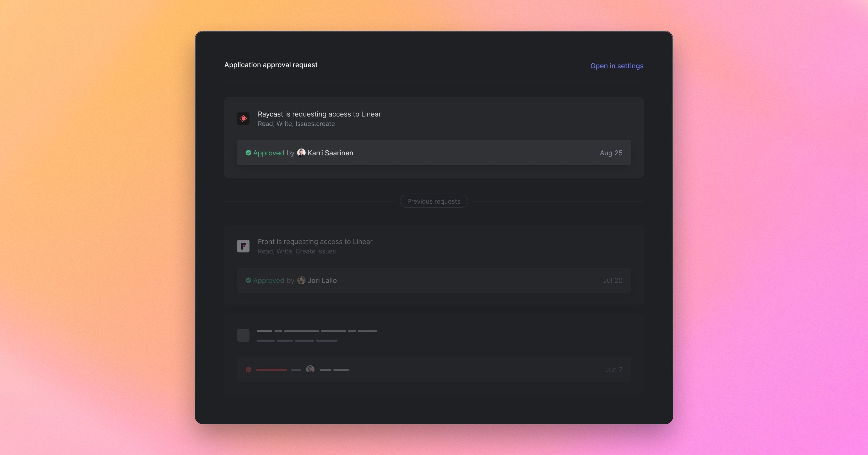Click 'Read, Write, Issues:create' scopes text
868x455 pixels.
296,124
